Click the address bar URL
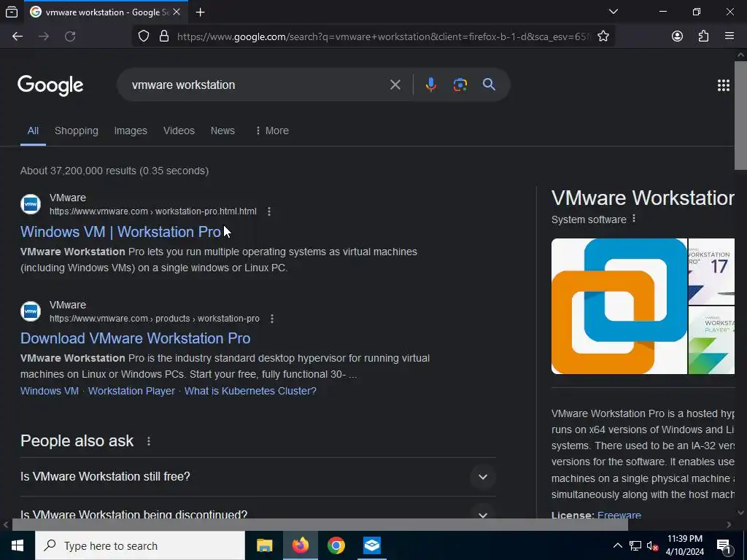The height and width of the screenshot is (560, 747). pyautogui.click(x=384, y=36)
